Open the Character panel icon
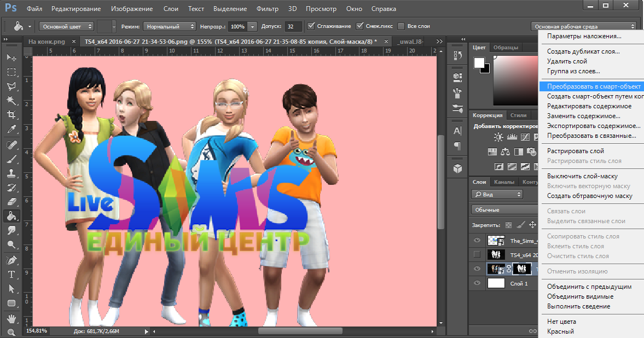 coord(457,131)
